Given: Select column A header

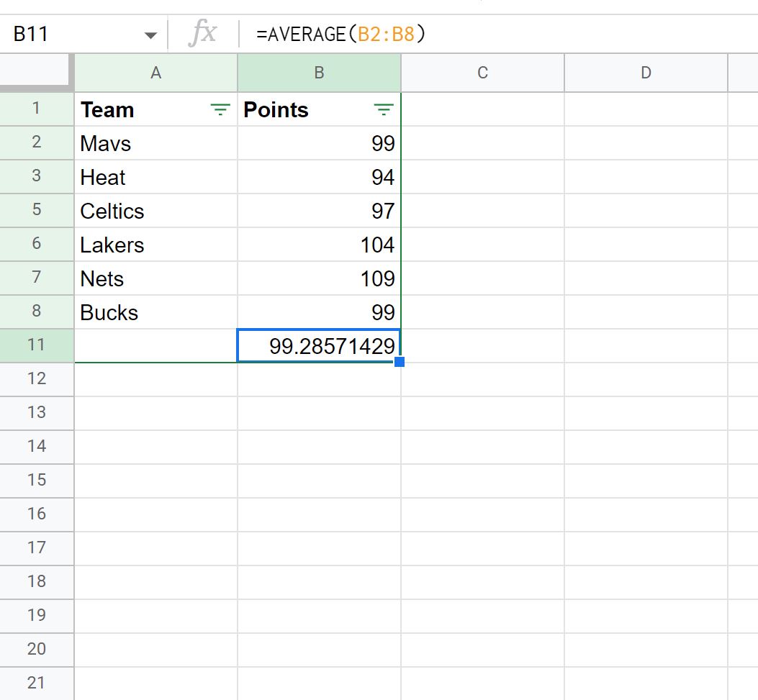Looking at the screenshot, I should [155, 73].
